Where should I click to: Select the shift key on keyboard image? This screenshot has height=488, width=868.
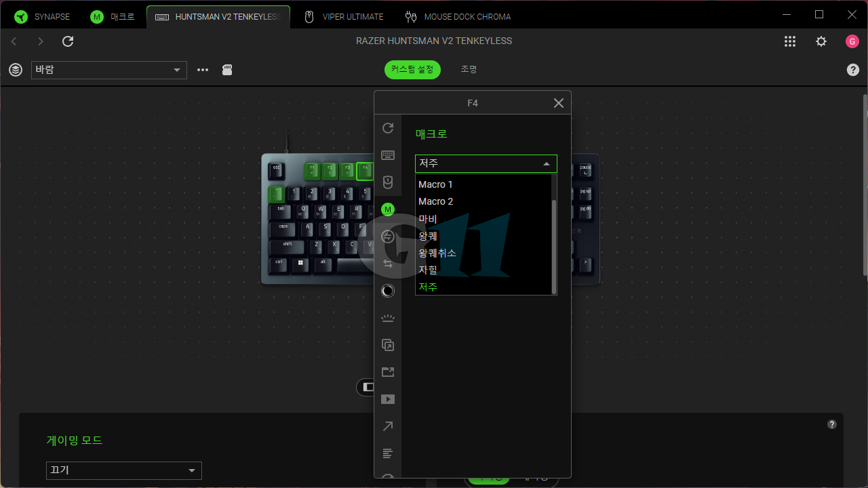[x=288, y=247]
